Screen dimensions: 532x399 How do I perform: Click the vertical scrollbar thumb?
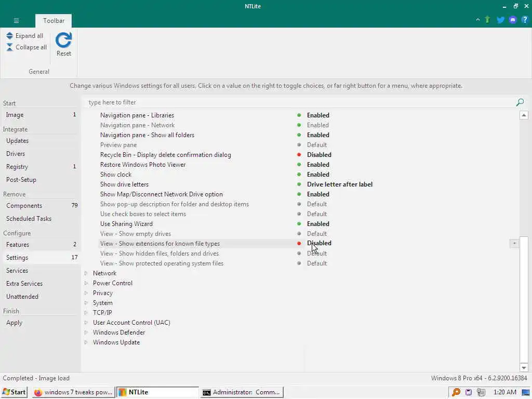point(524,299)
